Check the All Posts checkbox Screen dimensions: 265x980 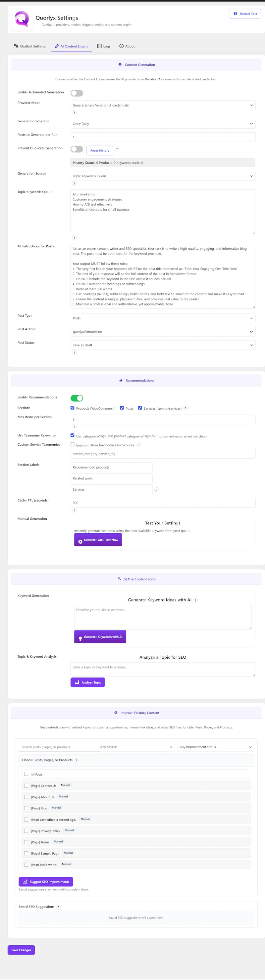click(x=26, y=774)
